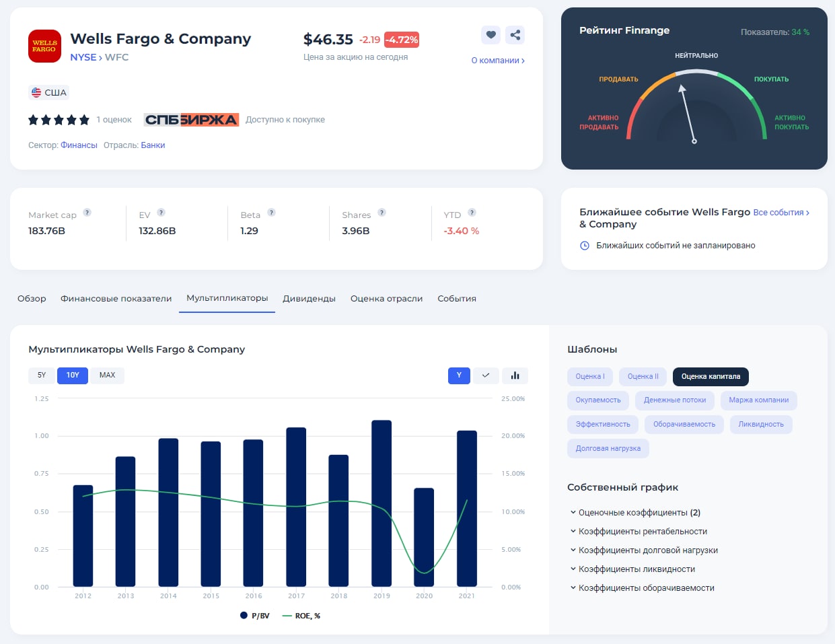Screen dimensions: 835x644
Task: Select the Эффективность template
Action: coord(603,425)
